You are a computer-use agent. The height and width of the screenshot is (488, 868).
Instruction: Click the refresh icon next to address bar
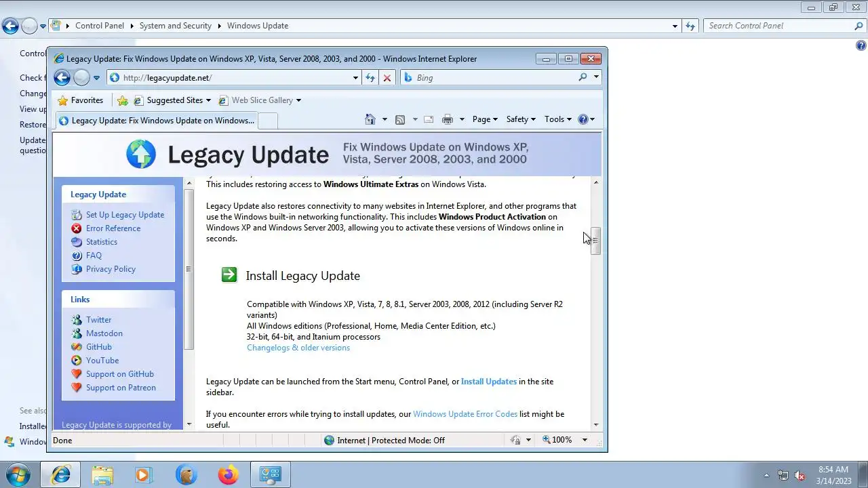click(370, 78)
